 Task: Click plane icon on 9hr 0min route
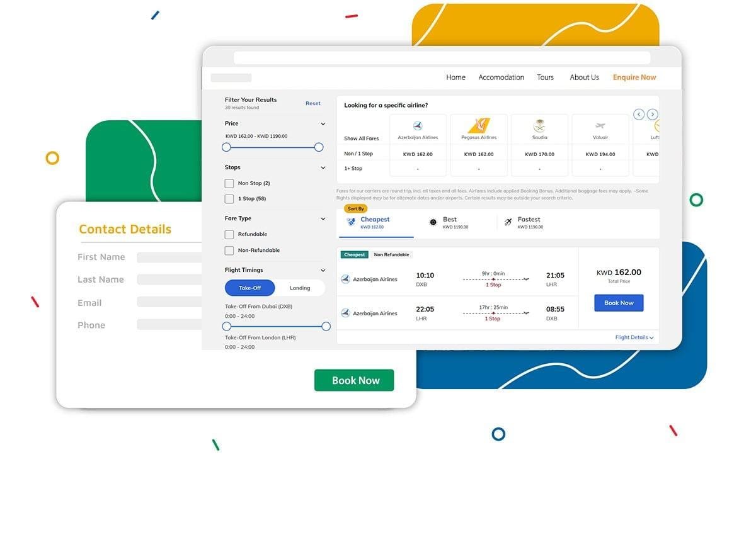click(x=526, y=279)
